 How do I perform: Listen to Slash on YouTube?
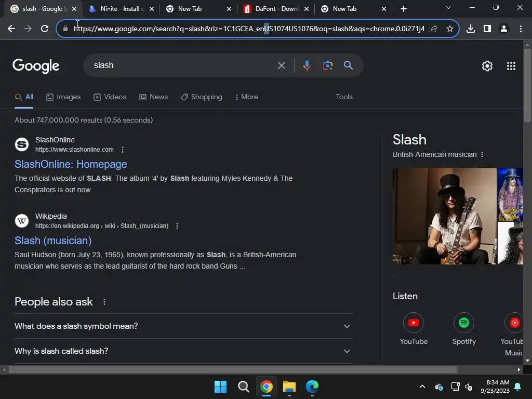coord(413,329)
